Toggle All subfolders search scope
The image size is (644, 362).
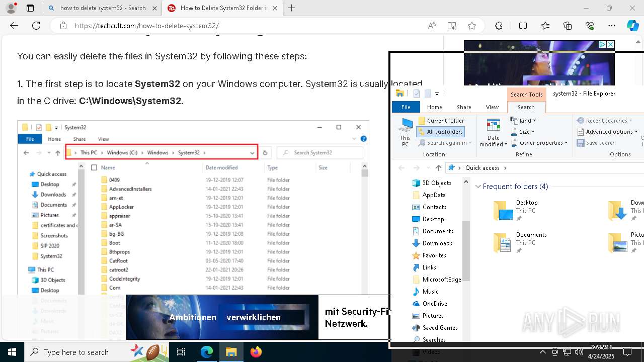441,132
